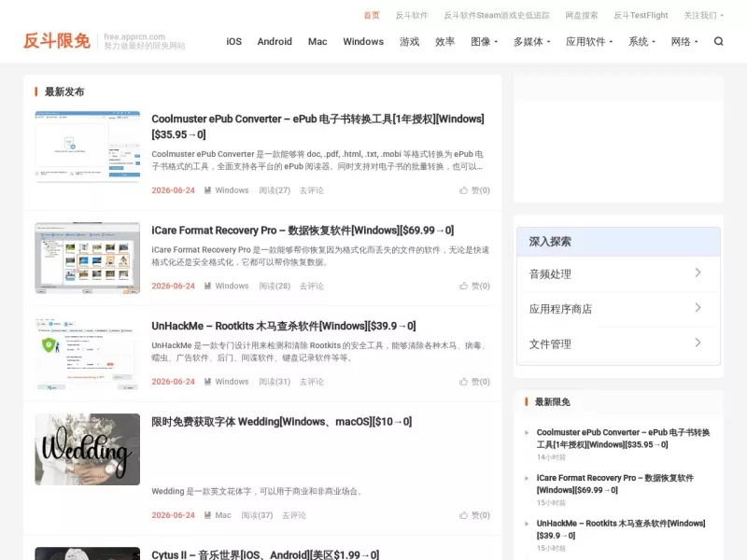Image resolution: width=747 pixels, height=560 pixels.
Task: Click the 反斗限免 site logo
Action: [x=57, y=41]
